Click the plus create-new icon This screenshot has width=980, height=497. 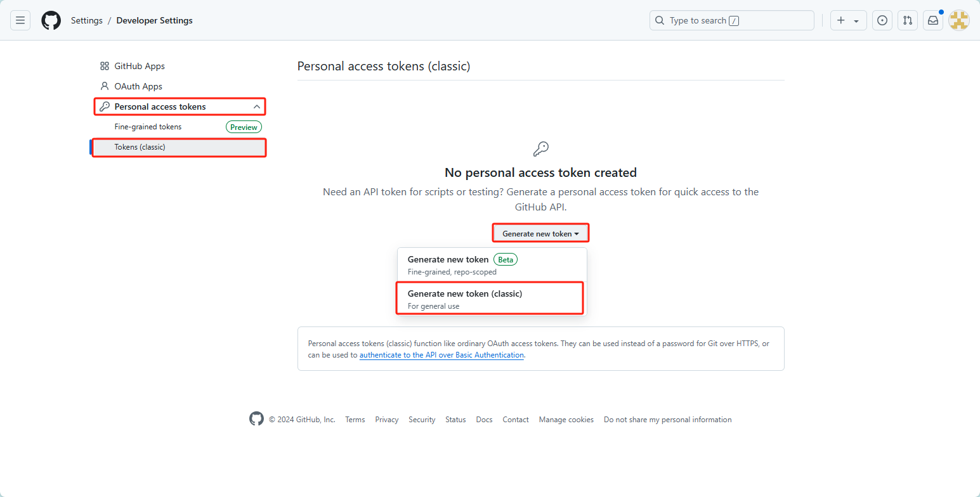coord(841,20)
